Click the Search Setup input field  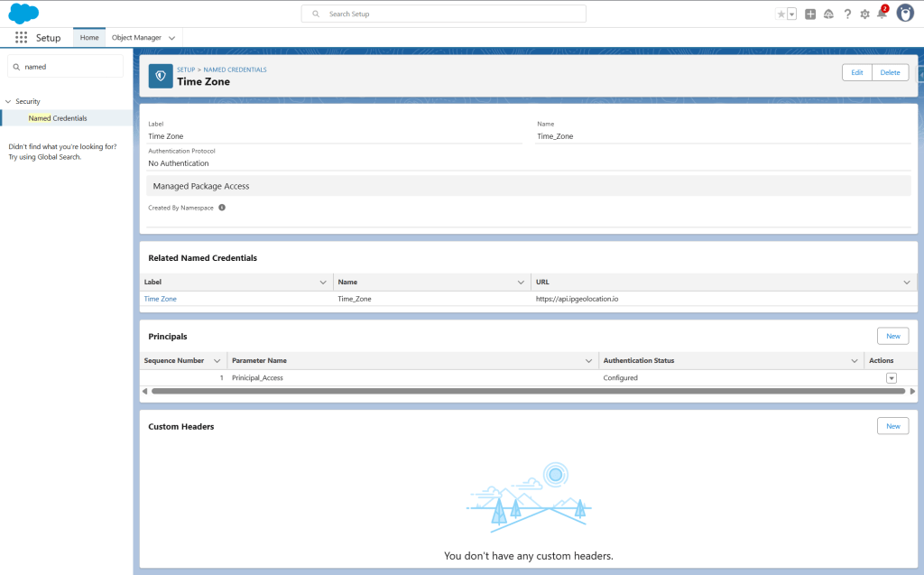[443, 14]
